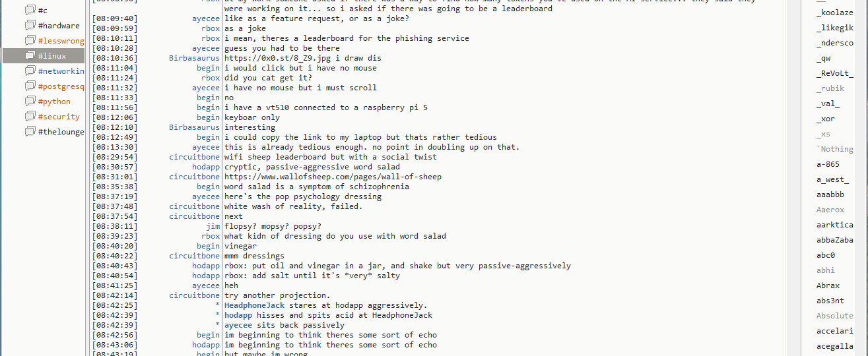Select _ReVoLt_ in the user list

[x=834, y=73]
